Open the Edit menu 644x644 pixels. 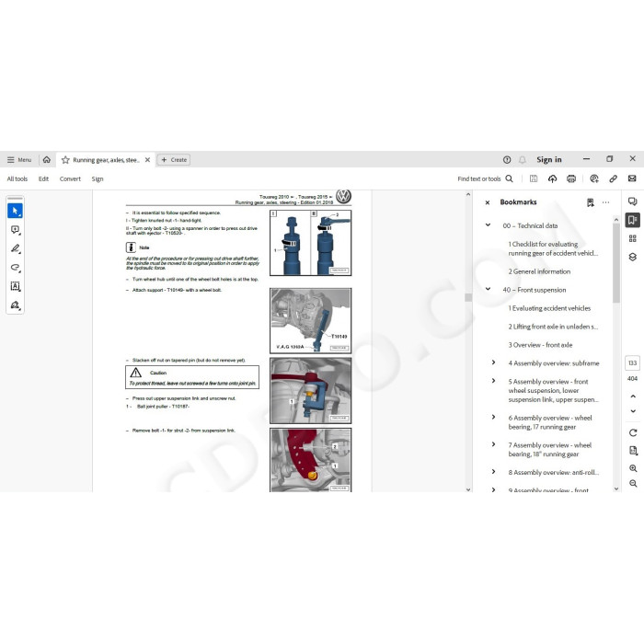(x=43, y=178)
